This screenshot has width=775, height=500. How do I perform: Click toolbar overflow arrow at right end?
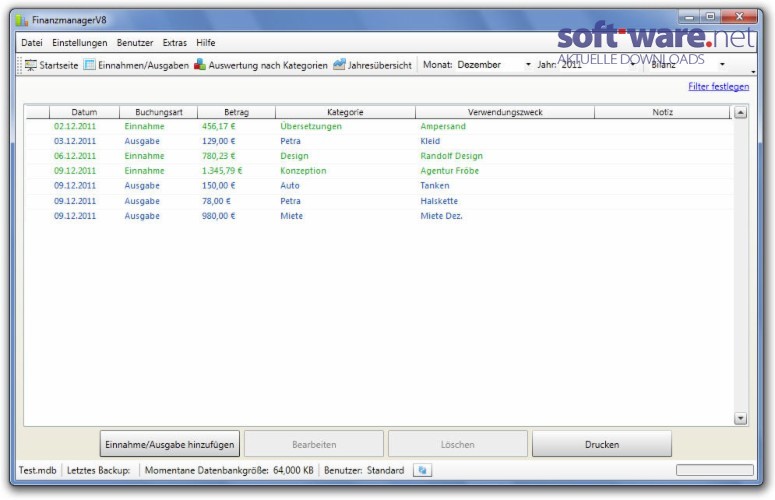(753, 72)
